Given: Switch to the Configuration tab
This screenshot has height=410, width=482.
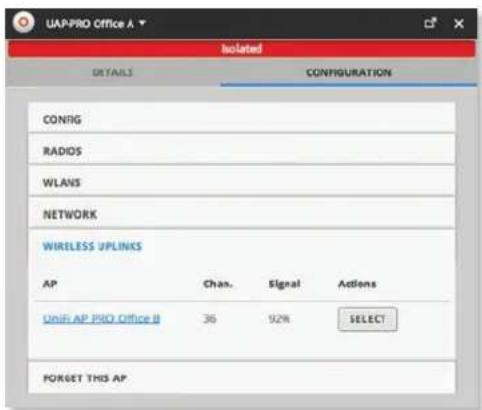Looking at the screenshot, I should click(349, 72).
